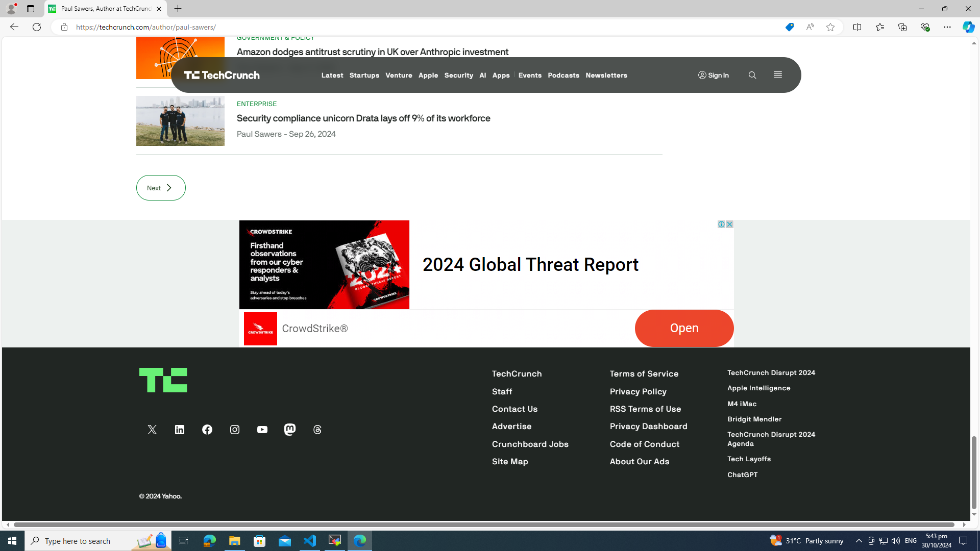Click the Drata article thumbnail photo
The image size is (980, 551).
click(180, 121)
